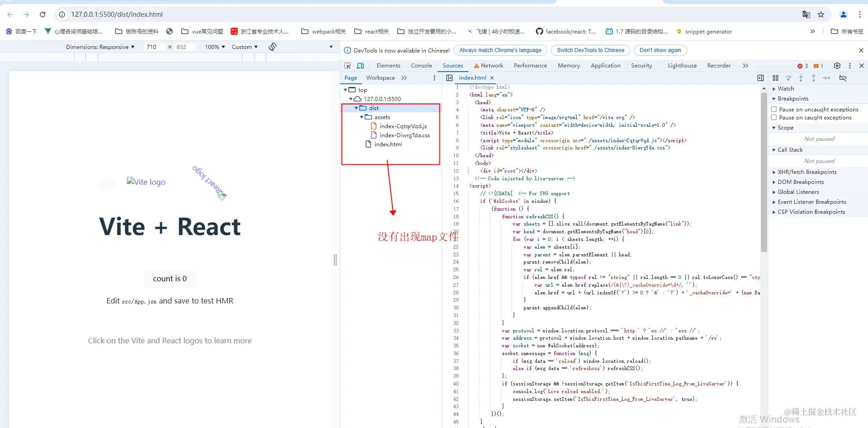868x428 pixels.
Task: Open navigator pane more options menu
Action: 434,78
